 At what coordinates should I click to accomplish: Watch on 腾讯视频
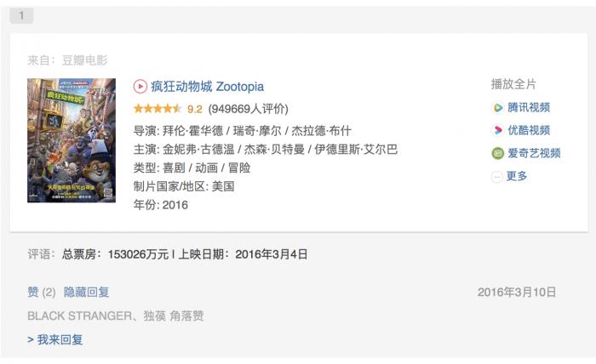pos(529,107)
